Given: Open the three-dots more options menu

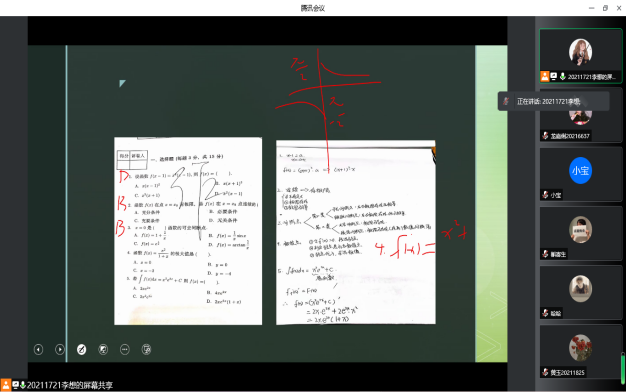Looking at the screenshot, I should (125, 350).
